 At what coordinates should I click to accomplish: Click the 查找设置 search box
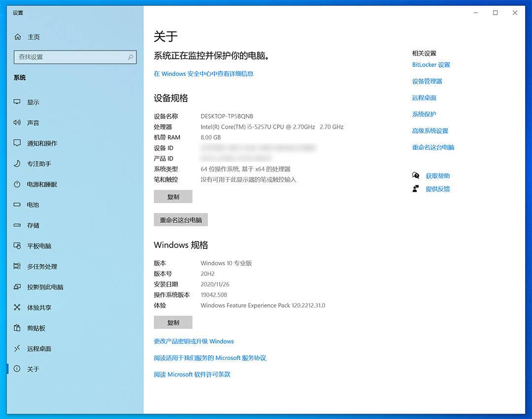point(74,57)
